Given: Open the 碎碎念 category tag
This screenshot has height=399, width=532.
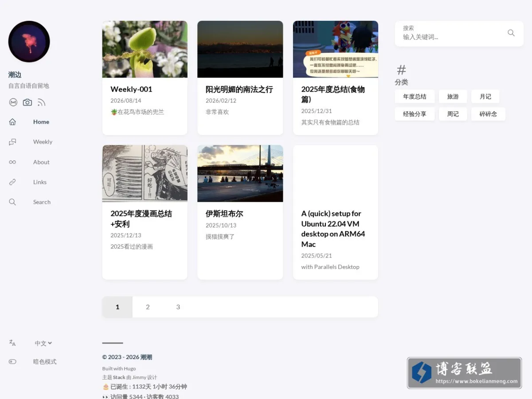Looking at the screenshot, I should click(488, 114).
